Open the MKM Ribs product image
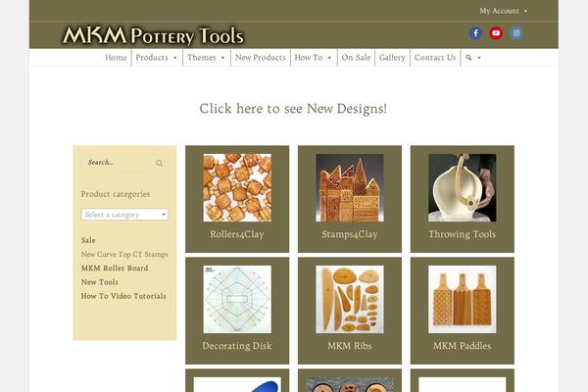Screen dimensions: 588x392 click(x=350, y=299)
